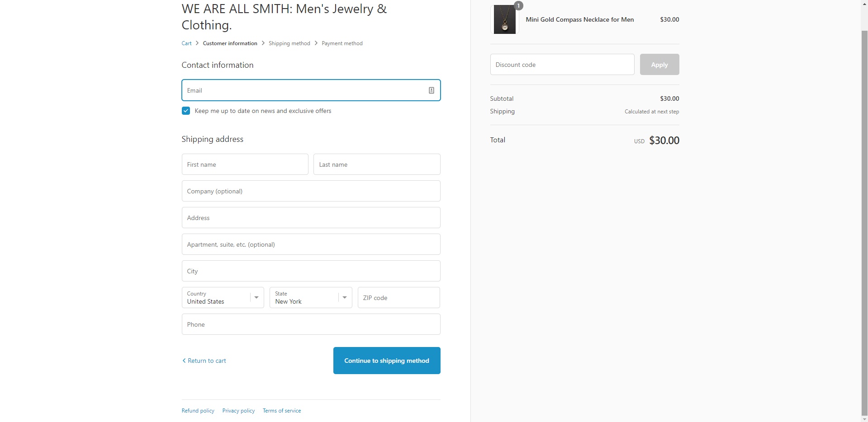Click the page vertical scrollbar thumb
The image size is (868, 422).
[864, 223]
